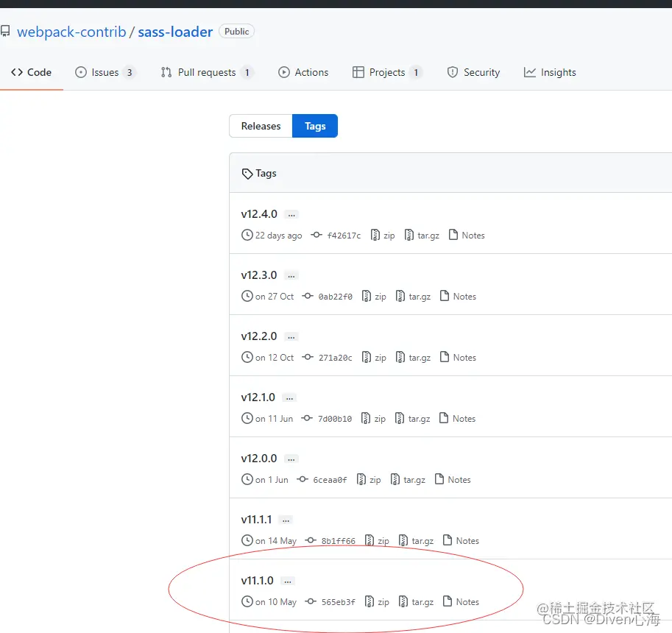Open tag v12.2.0
Screen dimensions: 672x633
259,336
